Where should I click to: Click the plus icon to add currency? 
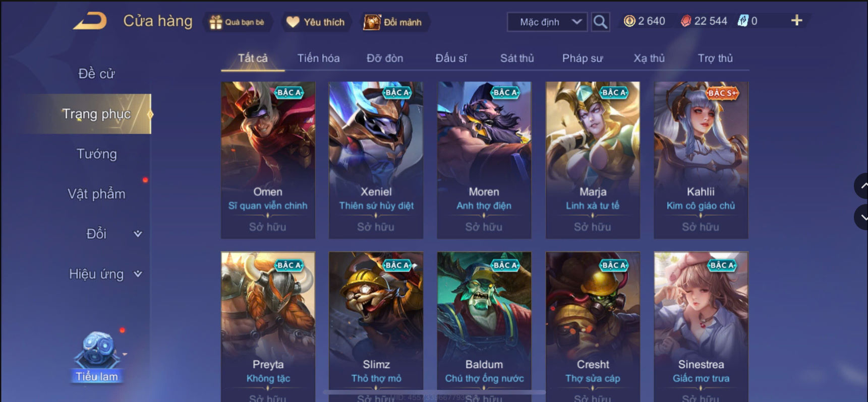[x=796, y=20]
